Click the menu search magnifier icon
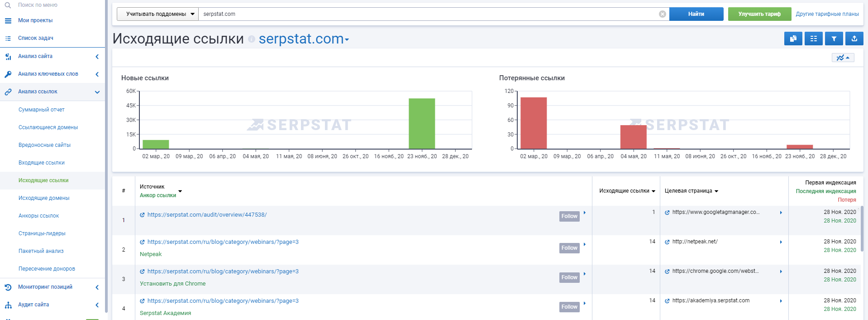 [x=8, y=5]
